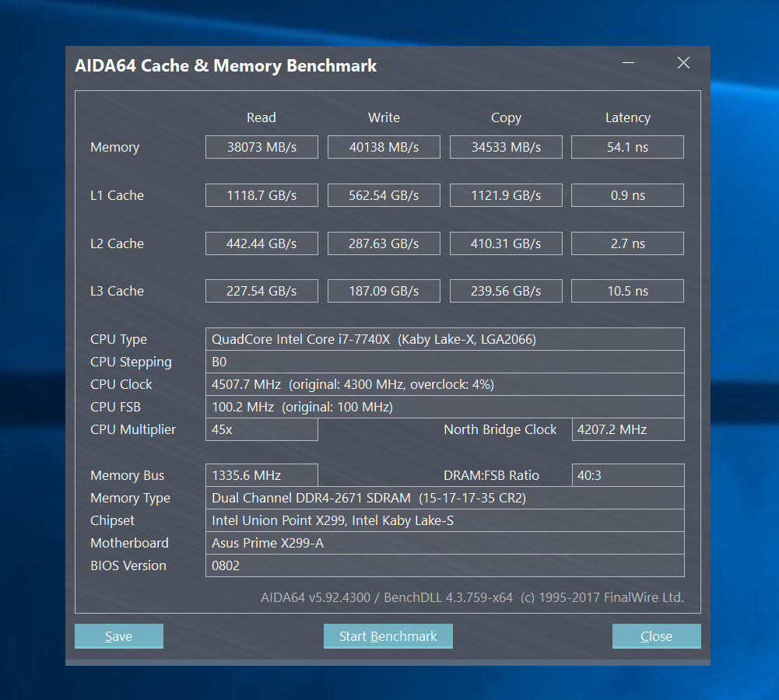Click the CPU FSB field 100.2 MHz
Viewport: 779px width, 700px height.
pyautogui.click(x=445, y=407)
